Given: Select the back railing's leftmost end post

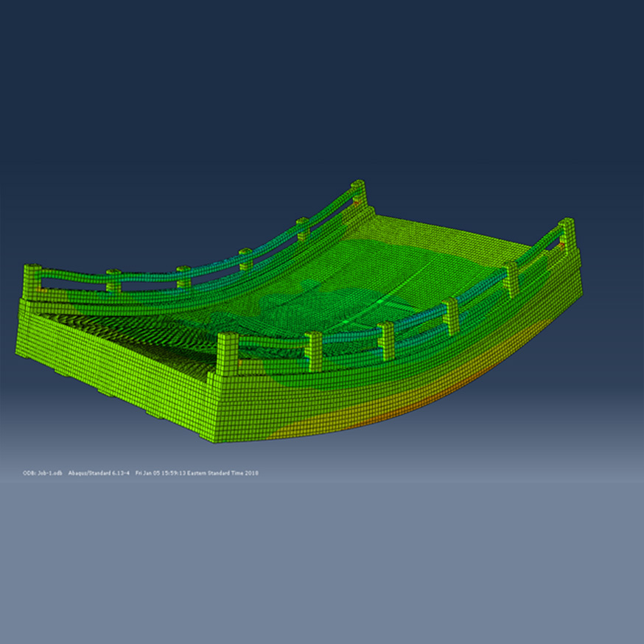Looking at the screenshot, I should [x=33, y=281].
